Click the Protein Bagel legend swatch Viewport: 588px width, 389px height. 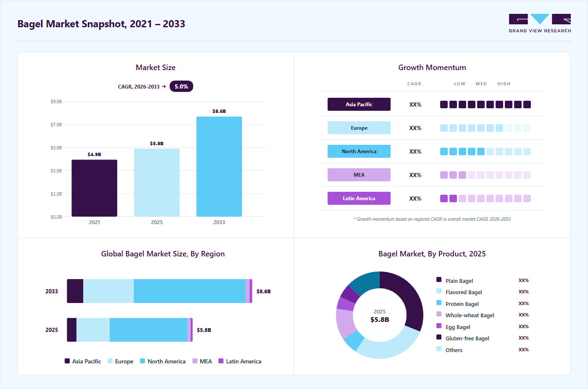point(439,303)
